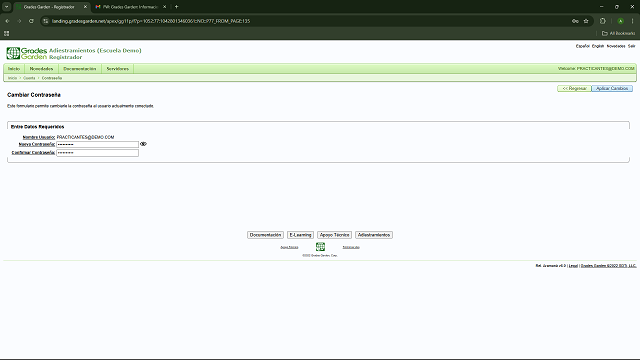Open the Documentación menu item
Screen dimensions: 640x360
[80, 69]
